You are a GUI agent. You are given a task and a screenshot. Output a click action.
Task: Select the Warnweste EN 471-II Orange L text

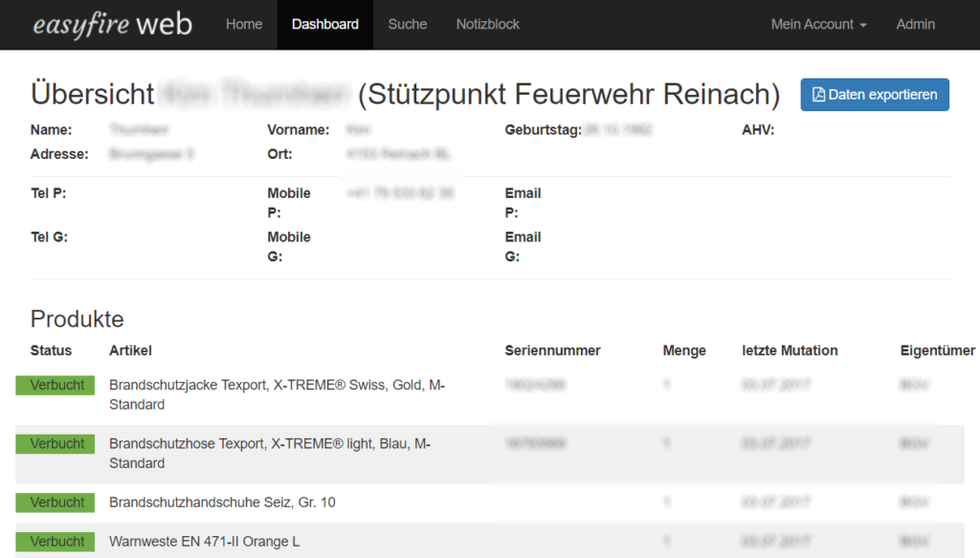205,541
